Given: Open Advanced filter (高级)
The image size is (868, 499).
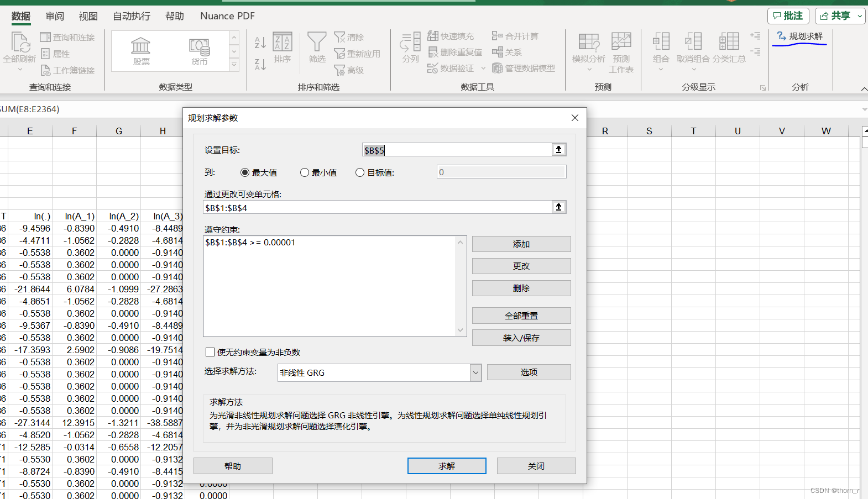Looking at the screenshot, I should point(349,70).
